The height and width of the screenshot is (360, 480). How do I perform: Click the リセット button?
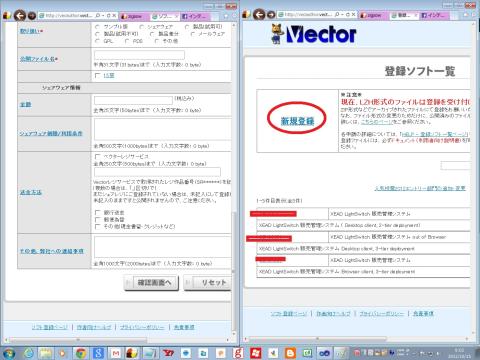(208, 283)
